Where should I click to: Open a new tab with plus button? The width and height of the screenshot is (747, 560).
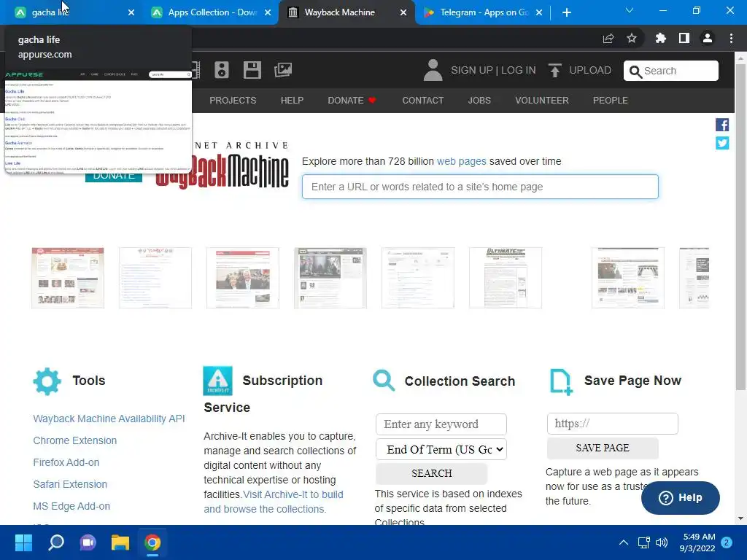[566, 12]
